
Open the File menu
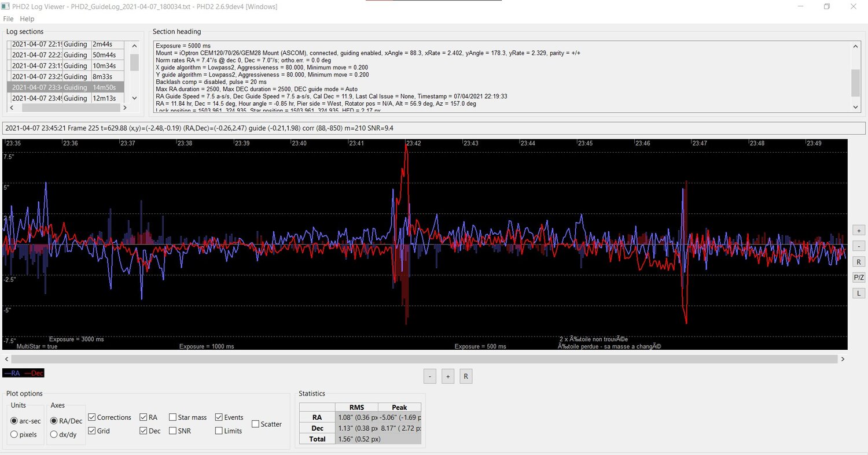point(8,19)
